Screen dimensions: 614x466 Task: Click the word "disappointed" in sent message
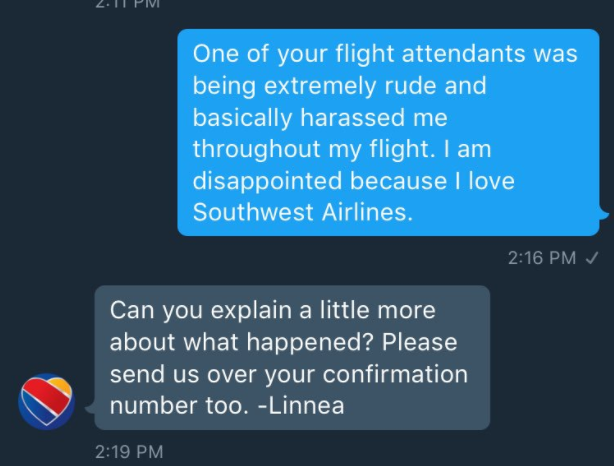tap(268, 181)
